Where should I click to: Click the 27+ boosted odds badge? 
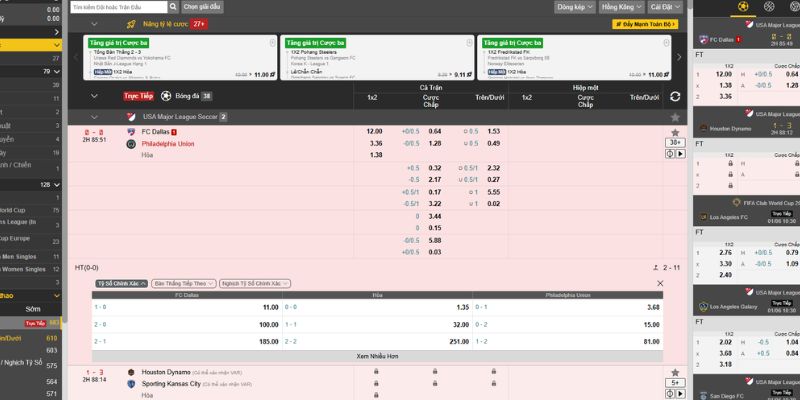pyautogui.click(x=198, y=24)
